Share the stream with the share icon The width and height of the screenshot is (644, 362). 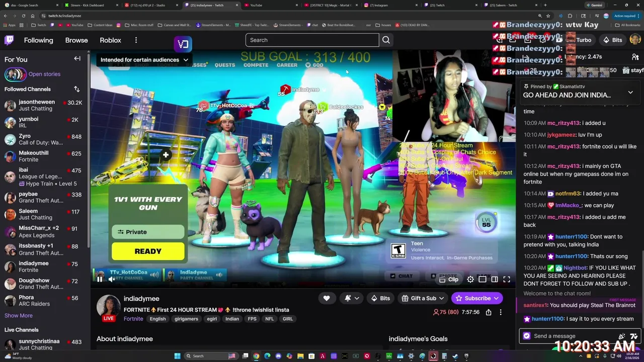coord(489,312)
